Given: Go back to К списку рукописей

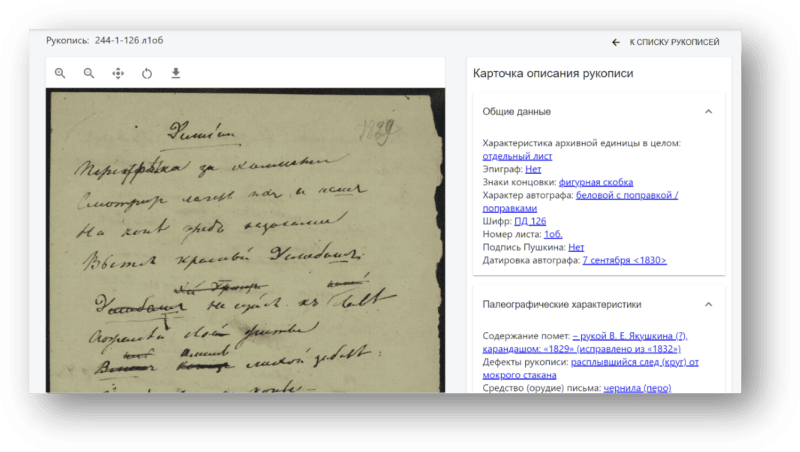Looking at the screenshot, I should click(x=672, y=42).
